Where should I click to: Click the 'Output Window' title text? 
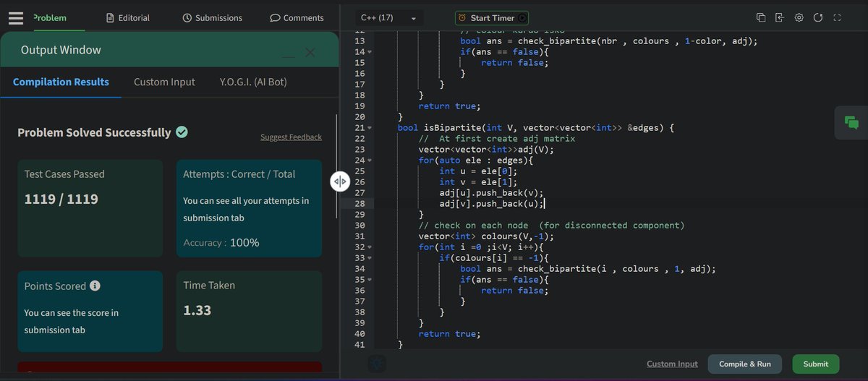tap(61, 50)
